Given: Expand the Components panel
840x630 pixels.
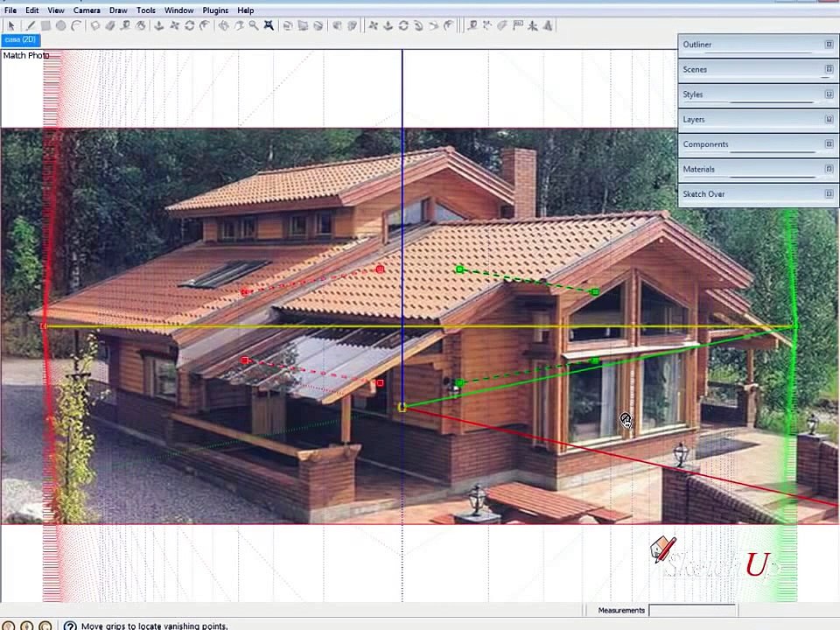Looking at the screenshot, I should tap(758, 144).
